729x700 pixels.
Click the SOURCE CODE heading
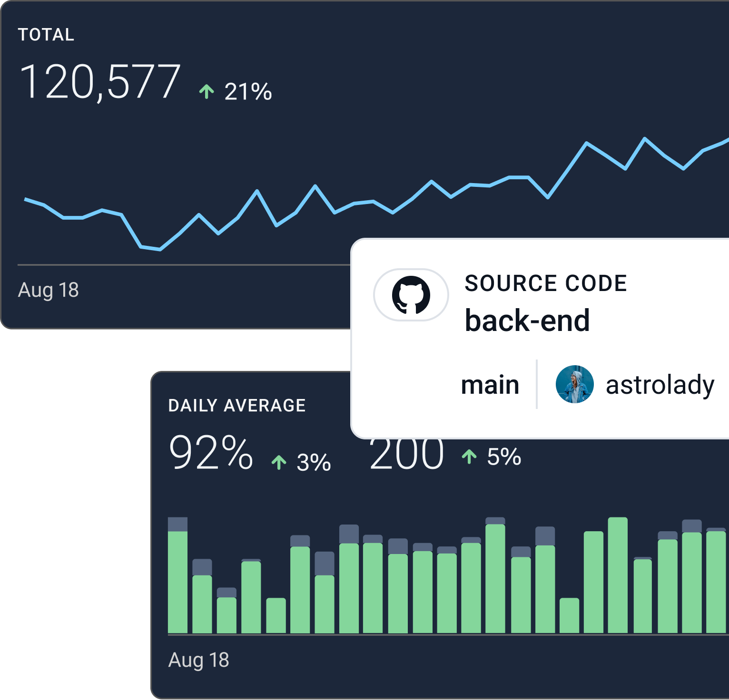(x=545, y=283)
